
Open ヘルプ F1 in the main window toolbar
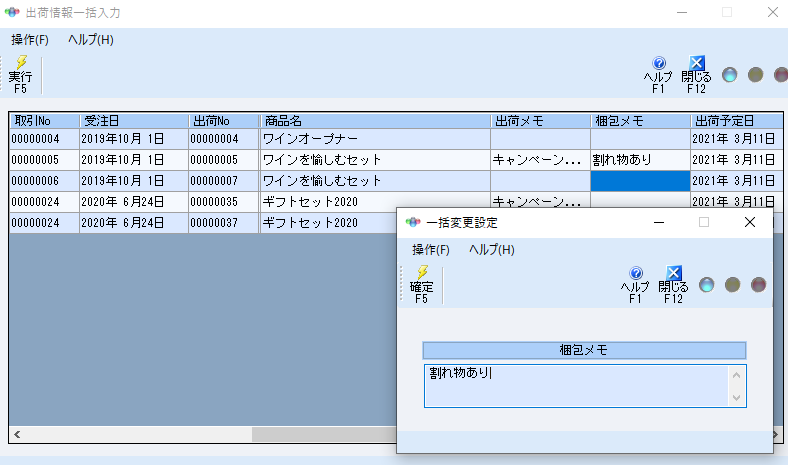point(658,75)
